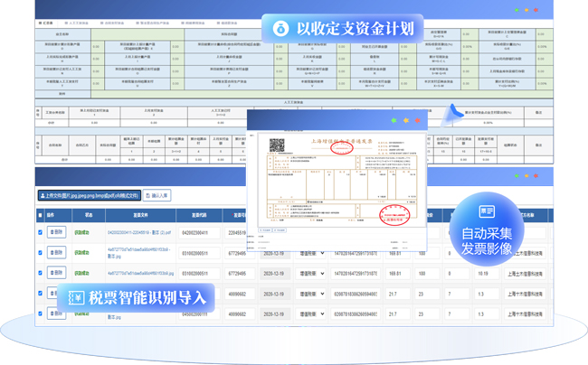Open the 增值税 type dropdown in third row
The width and height of the screenshot is (588, 365).
[309, 273]
